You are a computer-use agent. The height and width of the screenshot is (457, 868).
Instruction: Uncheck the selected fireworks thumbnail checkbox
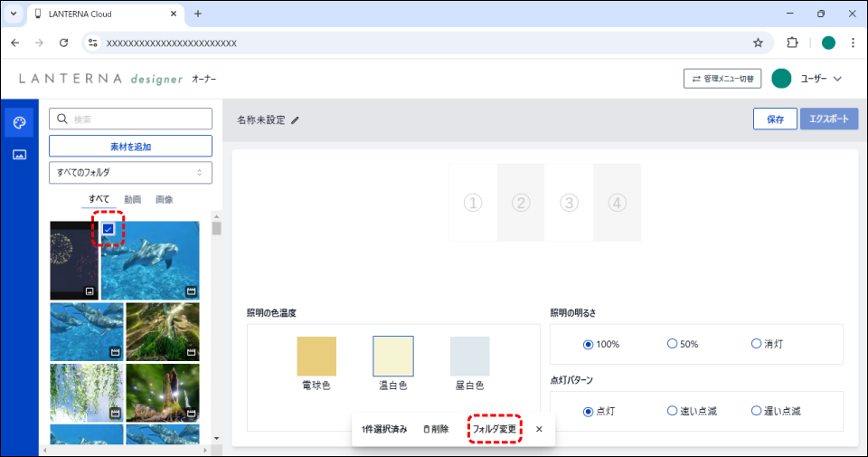(108, 230)
